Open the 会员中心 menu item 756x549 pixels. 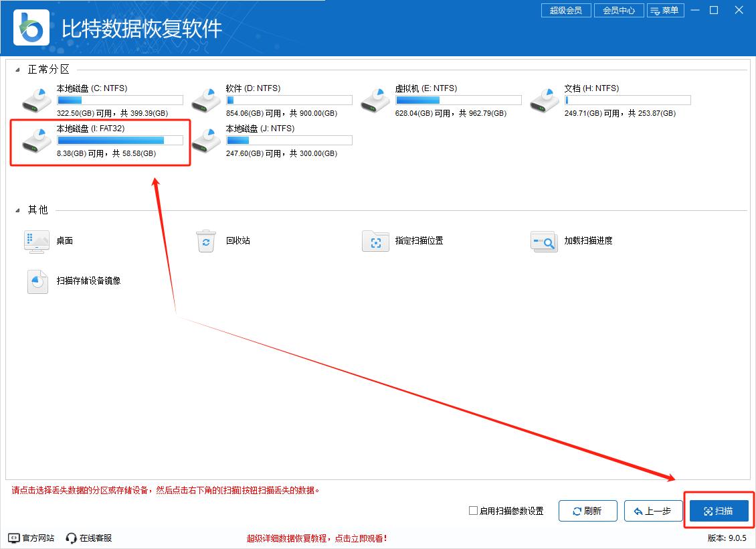click(619, 11)
